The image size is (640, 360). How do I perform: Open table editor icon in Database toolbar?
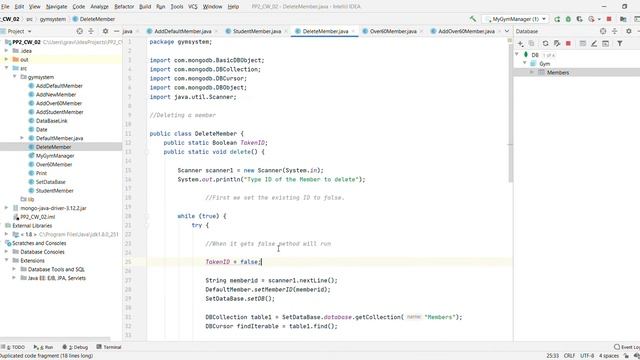point(582,43)
